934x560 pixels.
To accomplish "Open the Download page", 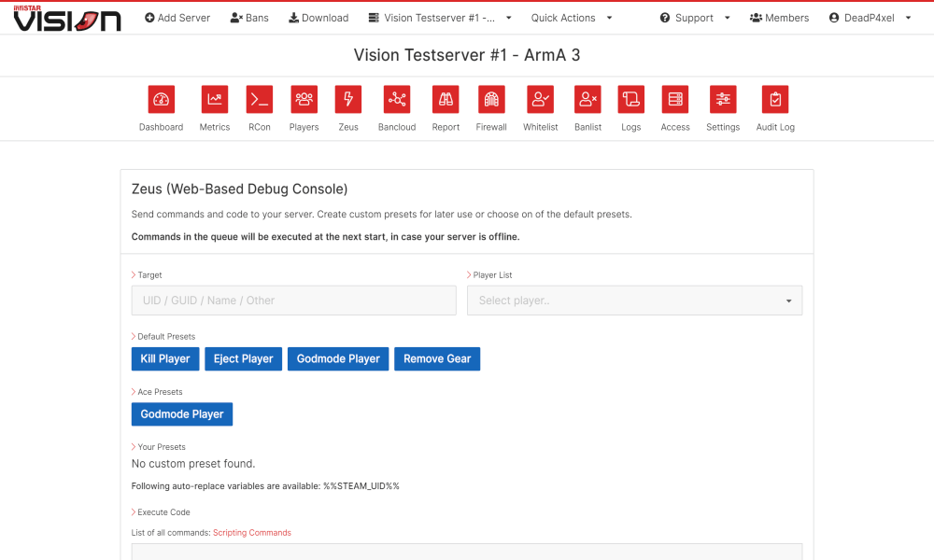I will pos(318,18).
